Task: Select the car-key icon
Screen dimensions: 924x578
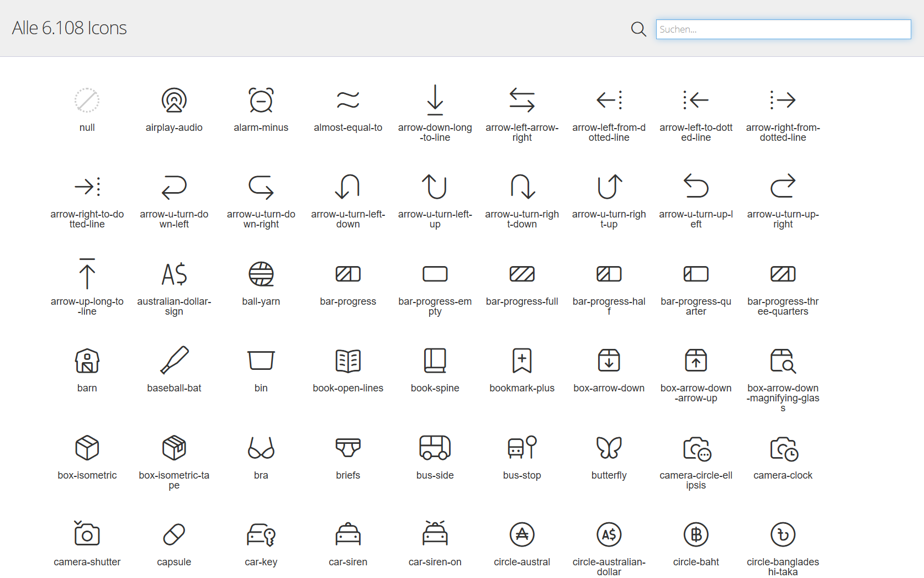Action: (261, 534)
